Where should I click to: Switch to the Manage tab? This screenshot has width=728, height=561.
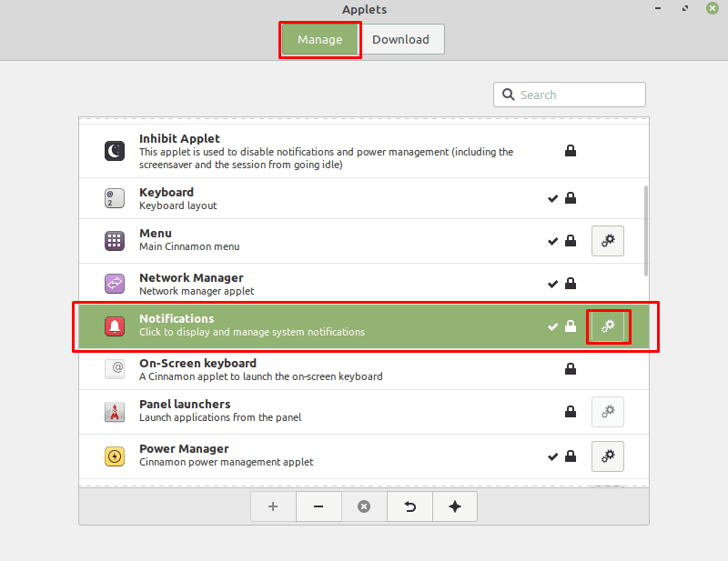[x=320, y=39]
